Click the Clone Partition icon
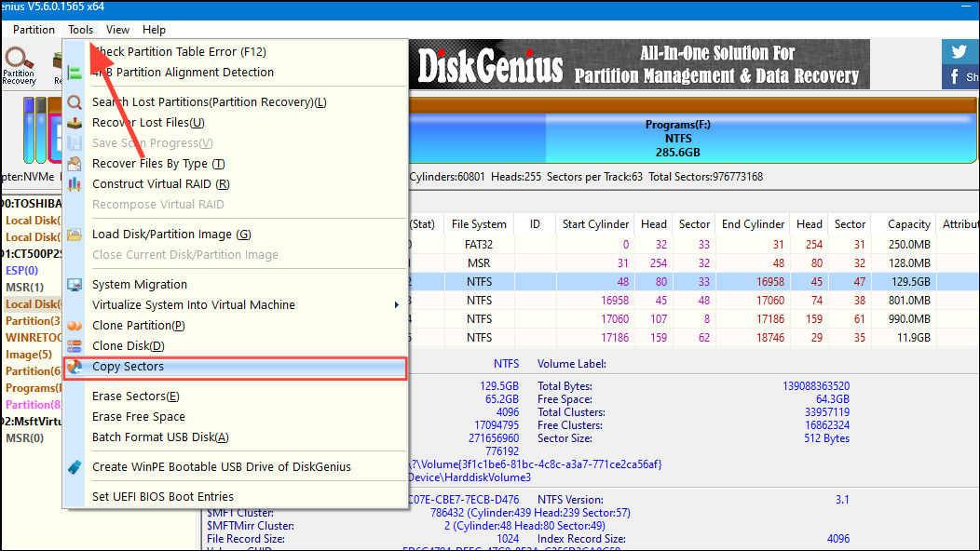The image size is (980, 551). coord(75,326)
